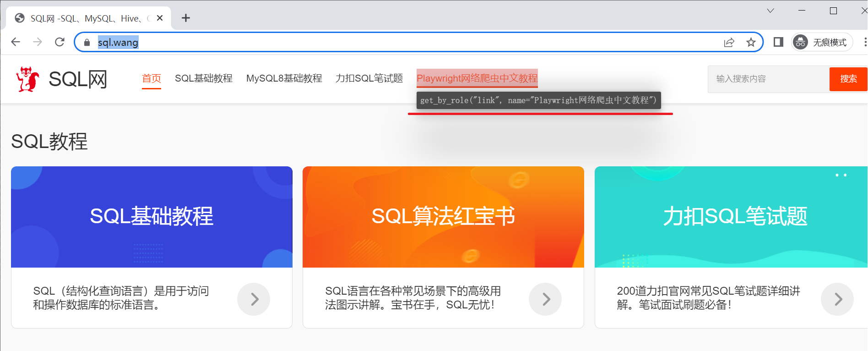
Task: Click the browser back arrow
Action: [x=16, y=42]
